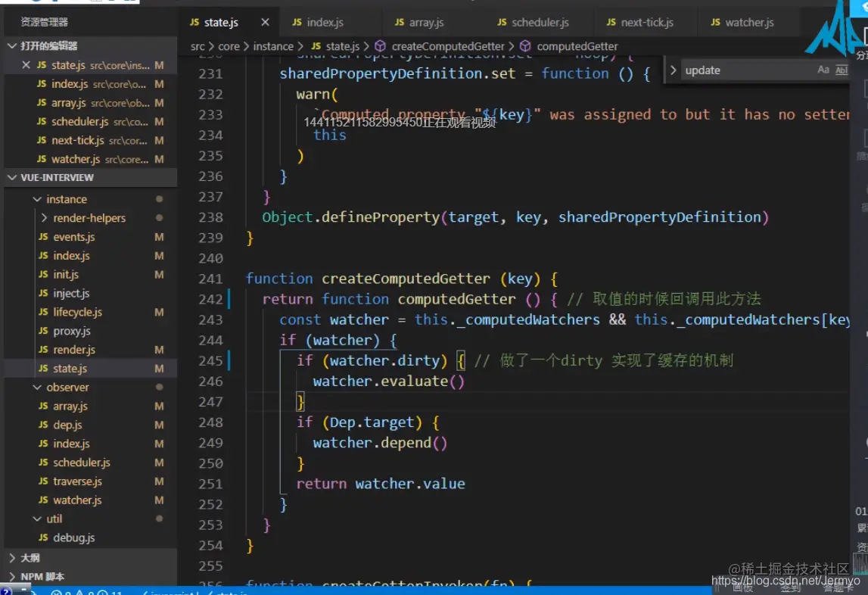
Task: Click 'watcher.depend()' on line 249
Action: pos(380,443)
